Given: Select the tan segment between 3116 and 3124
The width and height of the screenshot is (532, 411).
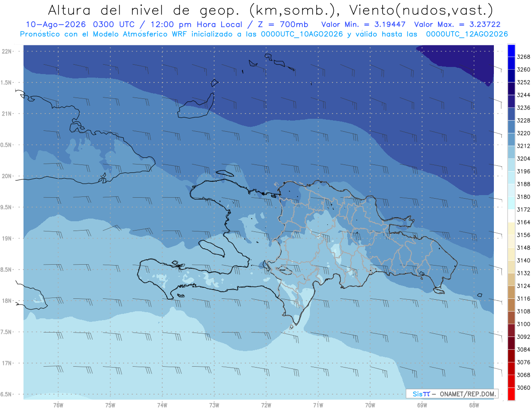Looking at the screenshot, I should 511,292.
